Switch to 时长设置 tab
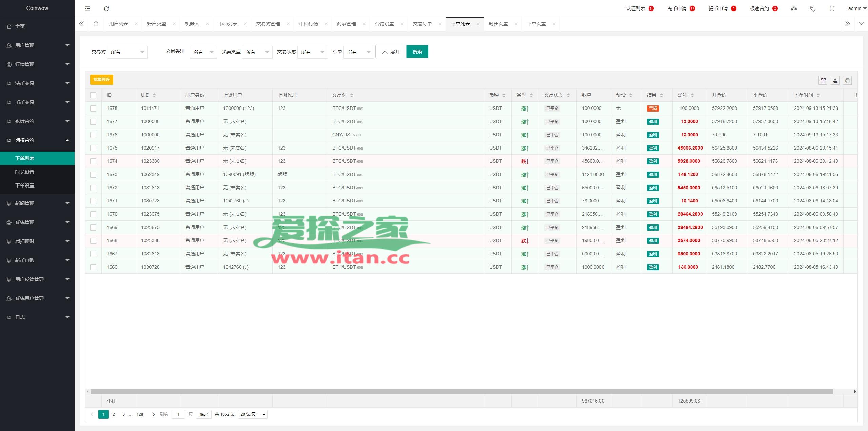 click(498, 24)
